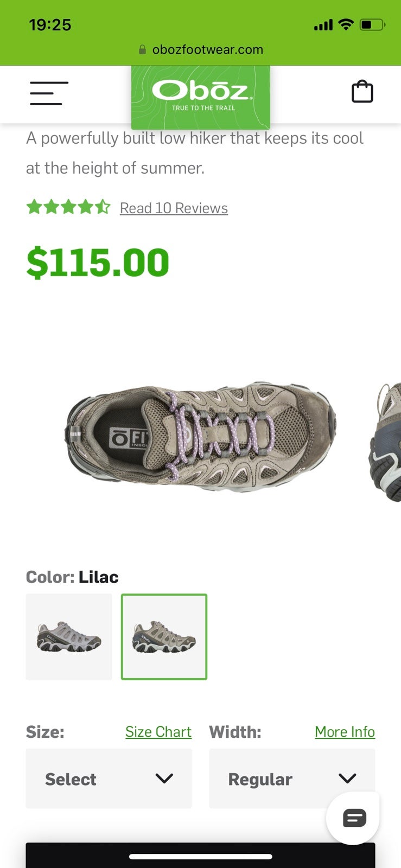The height and width of the screenshot is (868, 401).
Task: Select the grey shoe color swatch
Action: click(69, 637)
